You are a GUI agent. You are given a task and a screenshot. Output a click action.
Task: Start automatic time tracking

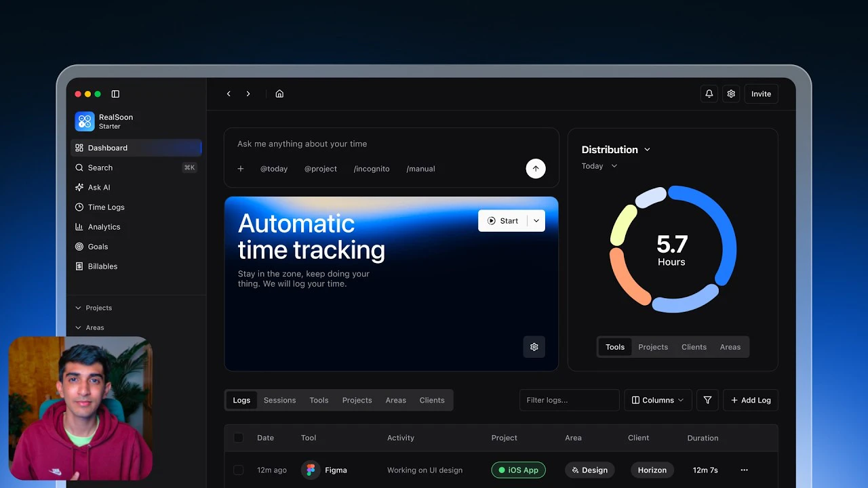coord(502,221)
